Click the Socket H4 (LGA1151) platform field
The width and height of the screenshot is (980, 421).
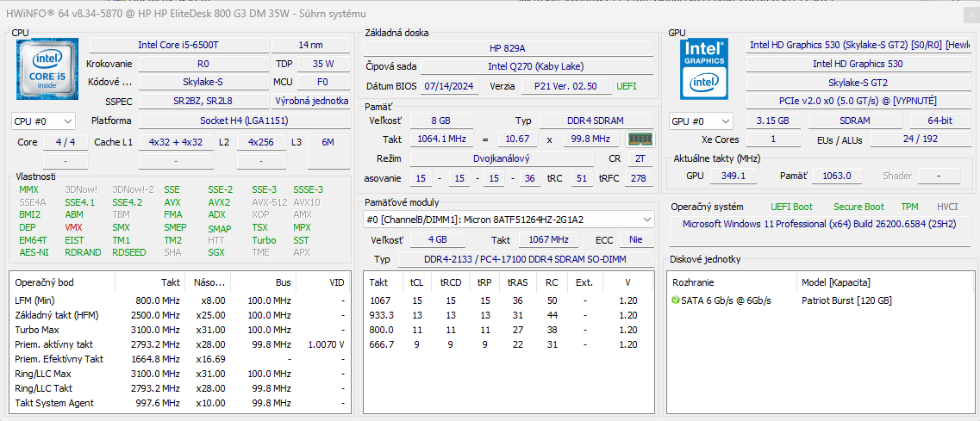pos(244,121)
